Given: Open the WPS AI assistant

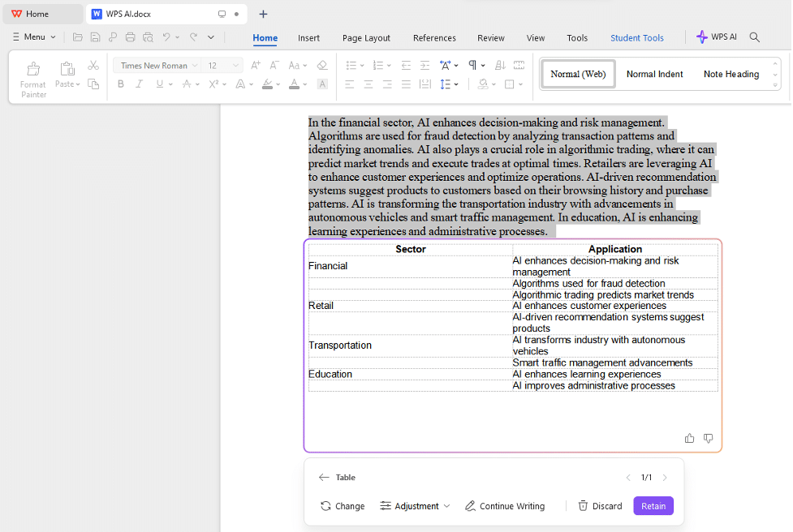Looking at the screenshot, I should [x=717, y=36].
